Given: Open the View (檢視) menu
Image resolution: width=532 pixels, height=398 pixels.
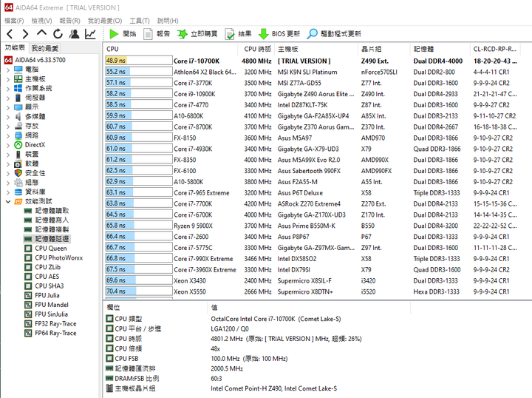Looking at the screenshot, I should coord(41,21).
